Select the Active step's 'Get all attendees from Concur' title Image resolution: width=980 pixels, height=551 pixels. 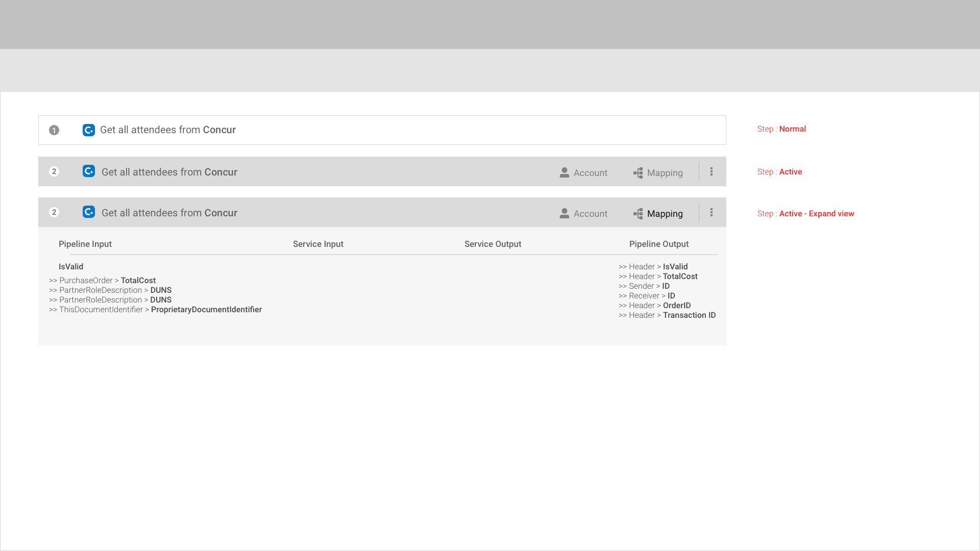pos(169,172)
